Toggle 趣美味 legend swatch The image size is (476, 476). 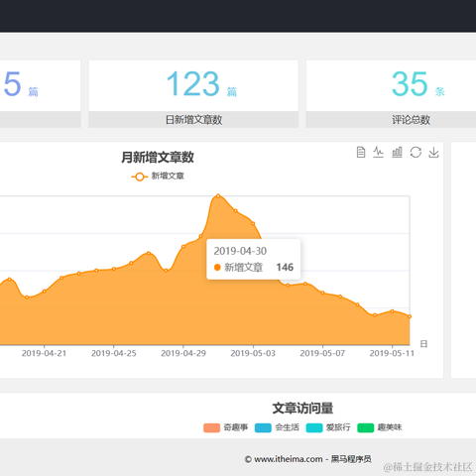click(366, 427)
